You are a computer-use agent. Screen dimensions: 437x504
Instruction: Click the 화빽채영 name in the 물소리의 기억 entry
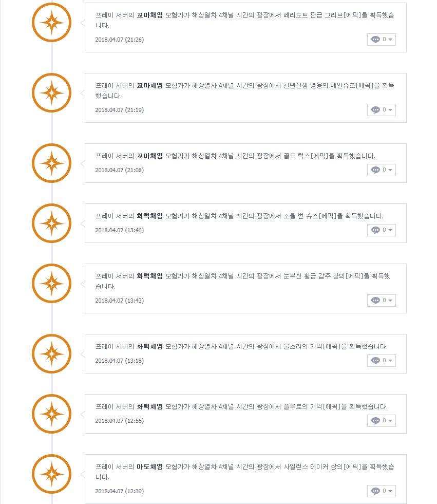[x=149, y=346]
